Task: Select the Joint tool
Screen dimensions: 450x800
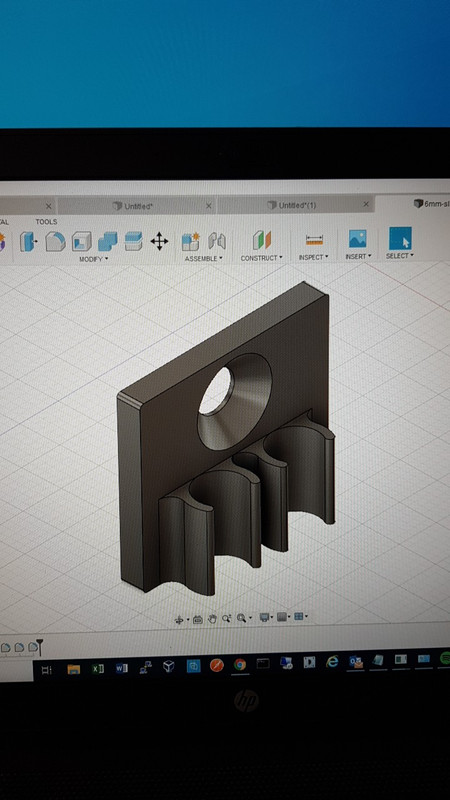Action: tap(217, 241)
